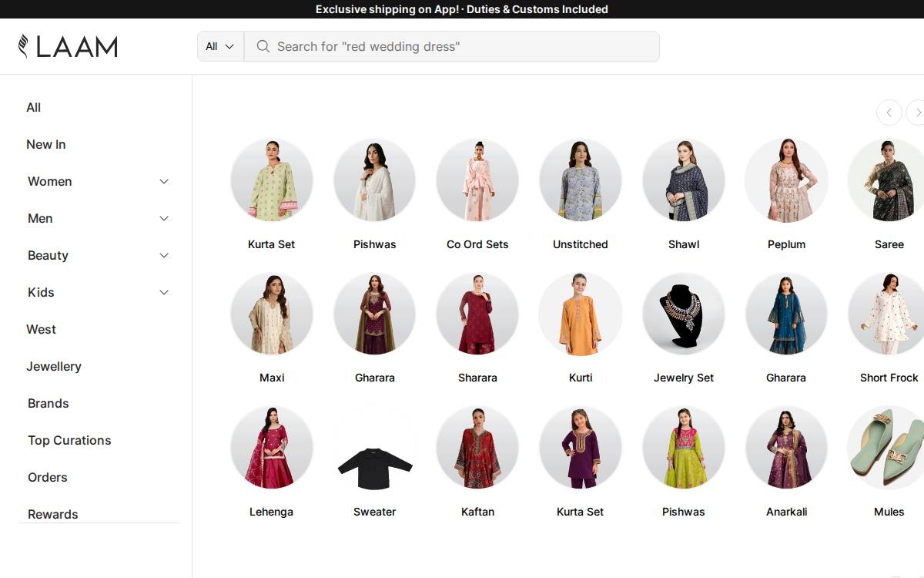
Task: Select All in the sidebar
Action: point(33,107)
